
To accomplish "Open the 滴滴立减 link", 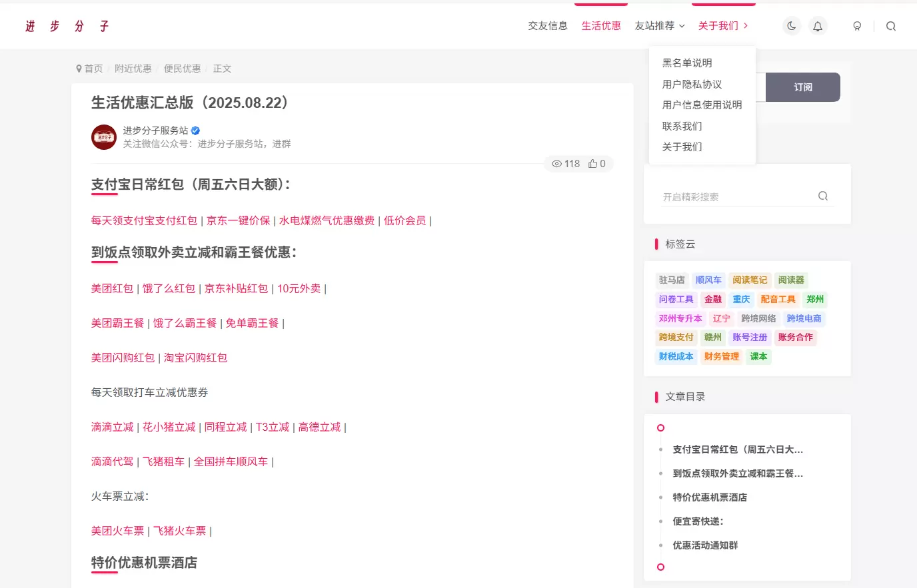I will 112,427.
